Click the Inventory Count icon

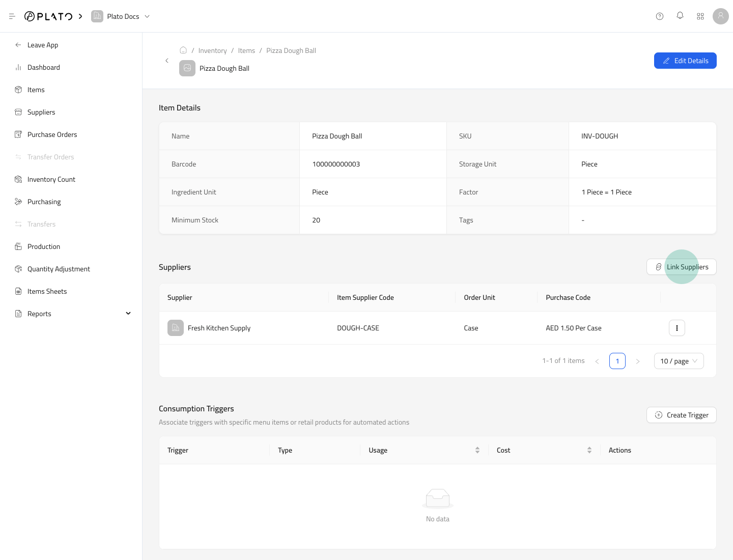(18, 179)
